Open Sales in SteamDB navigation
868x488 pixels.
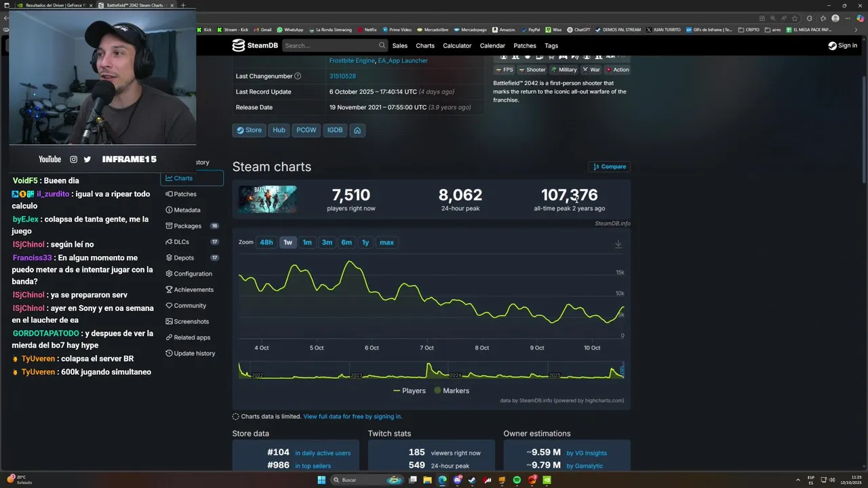point(400,45)
